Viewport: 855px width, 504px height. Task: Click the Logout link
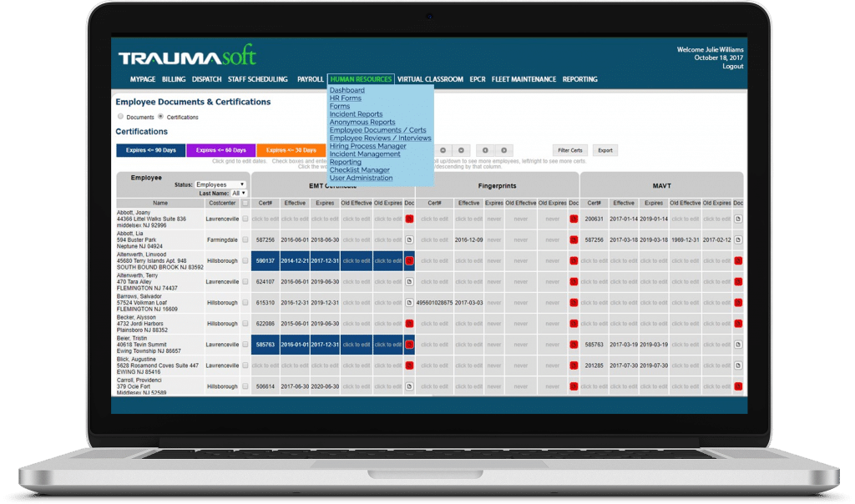[732, 65]
